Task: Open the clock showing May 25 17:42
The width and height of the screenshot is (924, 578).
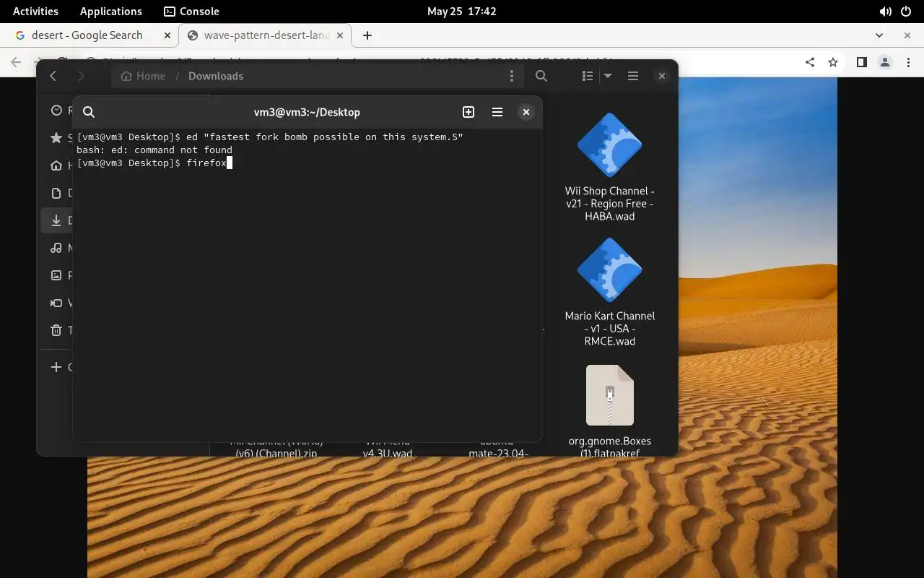Action: pos(462,11)
